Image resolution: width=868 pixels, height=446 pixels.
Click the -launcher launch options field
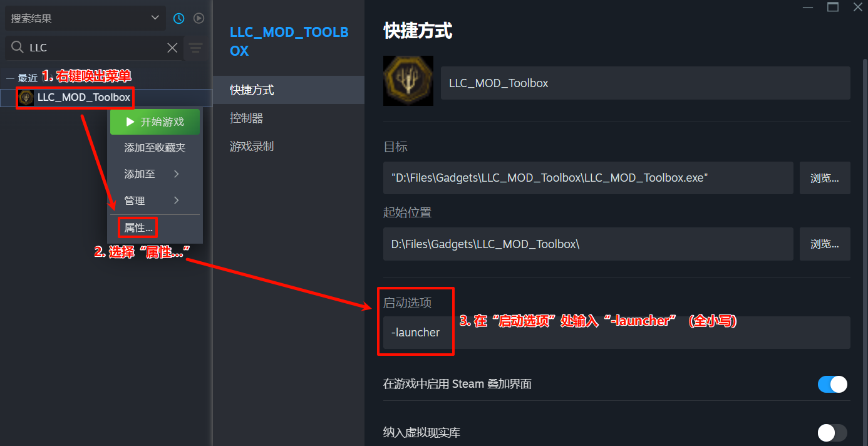[x=617, y=333]
